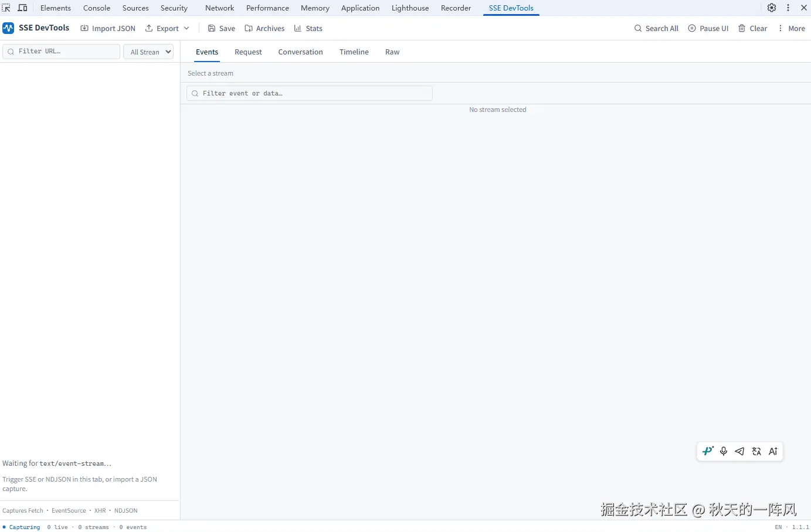Switch to the Conversation tab
This screenshot has width=811, height=532.
tap(300, 52)
